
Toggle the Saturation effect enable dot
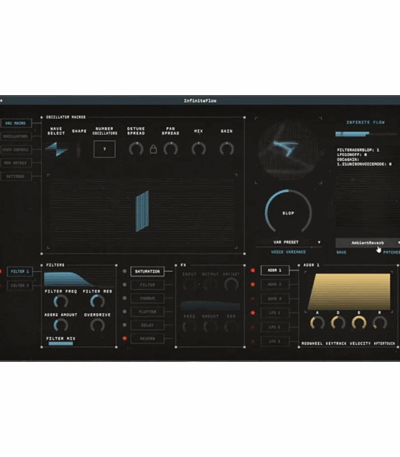[125, 271]
